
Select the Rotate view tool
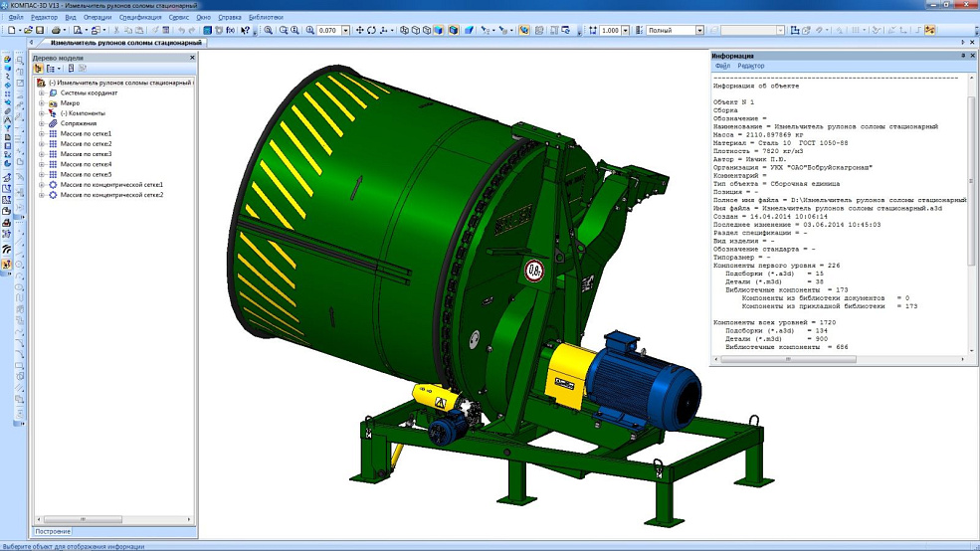pyautogui.click(x=371, y=31)
